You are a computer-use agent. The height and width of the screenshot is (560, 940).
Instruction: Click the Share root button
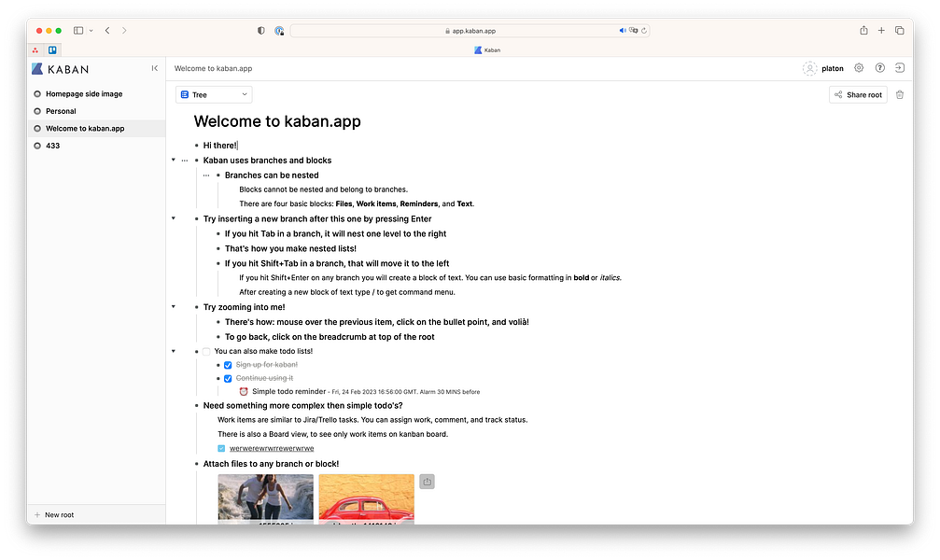tap(857, 94)
